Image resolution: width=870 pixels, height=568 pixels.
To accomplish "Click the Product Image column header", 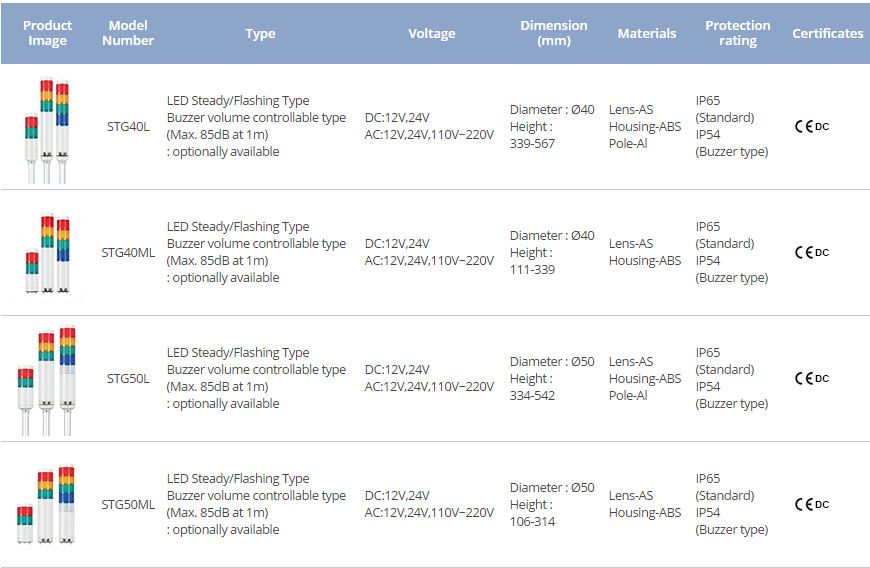I will tap(48, 33).
